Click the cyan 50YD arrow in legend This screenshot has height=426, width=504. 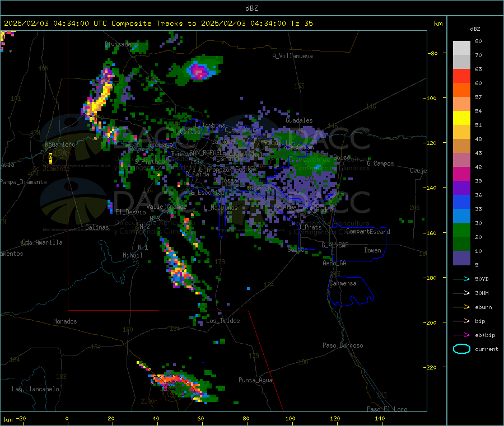point(461,279)
